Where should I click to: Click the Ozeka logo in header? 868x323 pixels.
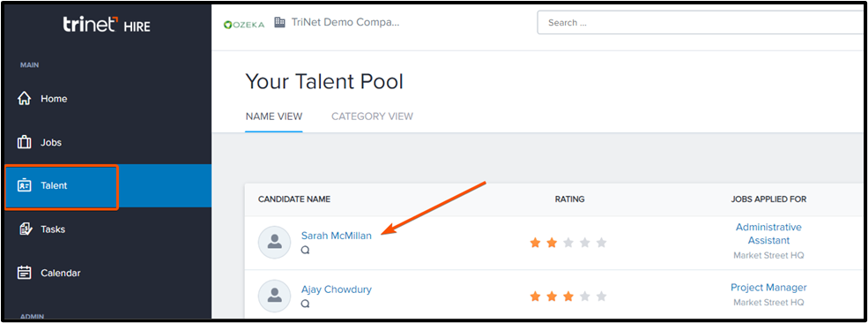(244, 25)
